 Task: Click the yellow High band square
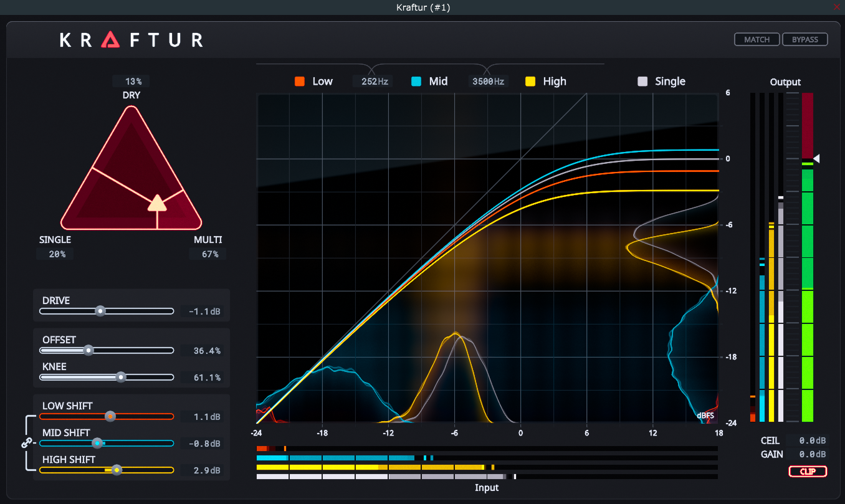point(530,81)
